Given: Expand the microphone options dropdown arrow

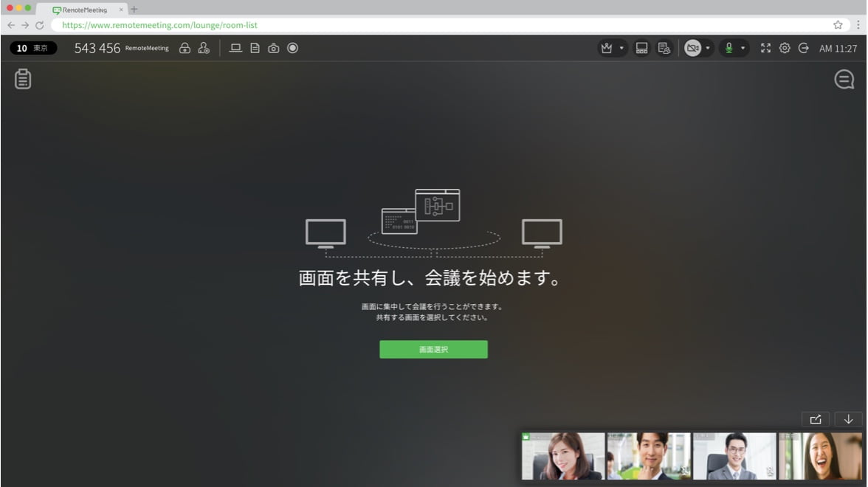Looking at the screenshot, I should pos(743,48).
